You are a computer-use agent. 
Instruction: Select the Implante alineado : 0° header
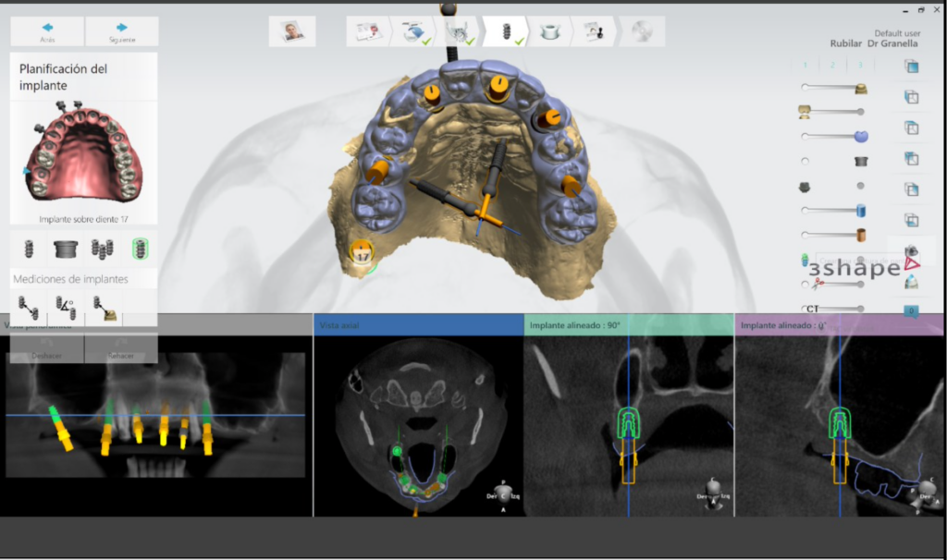840,324
